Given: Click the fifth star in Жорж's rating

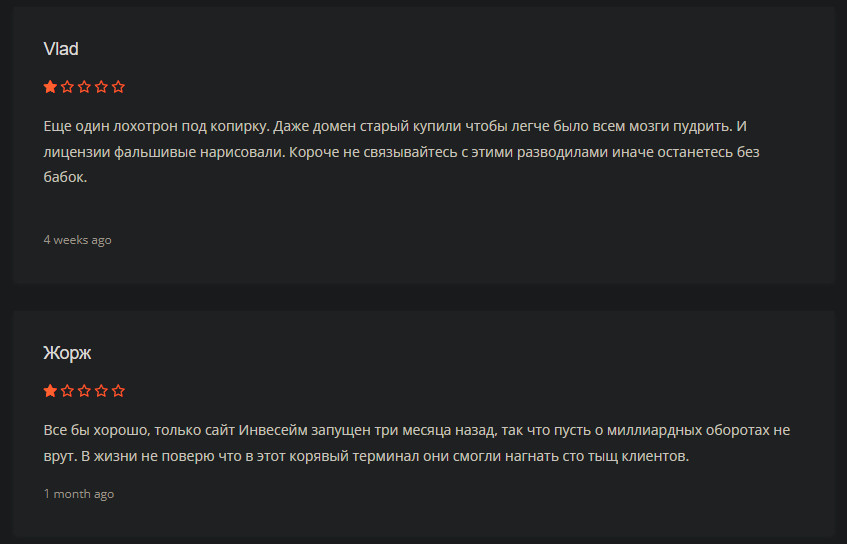Looking at the screenshot, I should (118, 391).
